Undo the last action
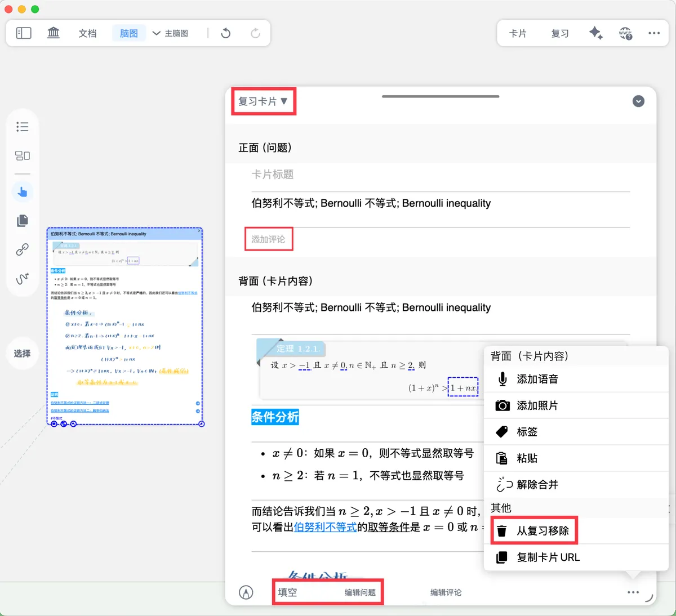This screenshot has width=676, height=616. point(226,33)
